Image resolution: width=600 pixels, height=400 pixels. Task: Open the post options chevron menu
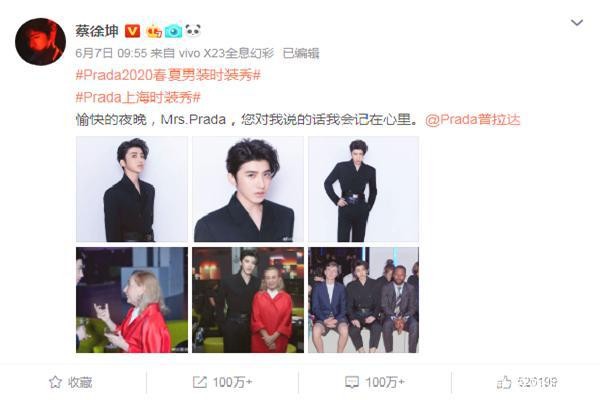[x=577, y=23]
